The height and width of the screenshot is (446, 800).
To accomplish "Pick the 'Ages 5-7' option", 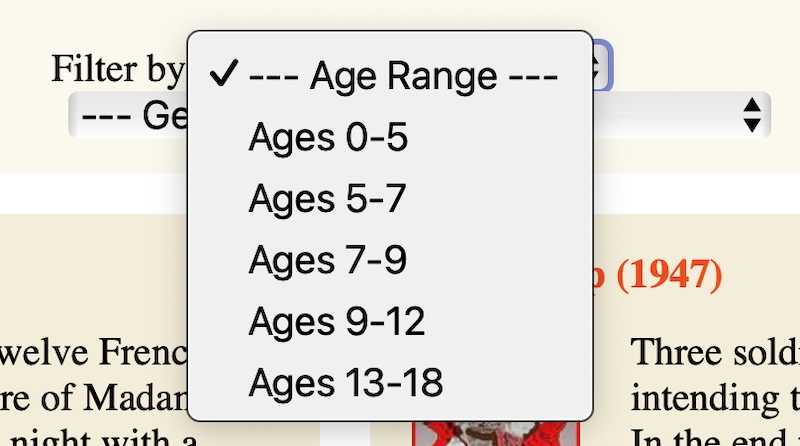I will 328,199.
